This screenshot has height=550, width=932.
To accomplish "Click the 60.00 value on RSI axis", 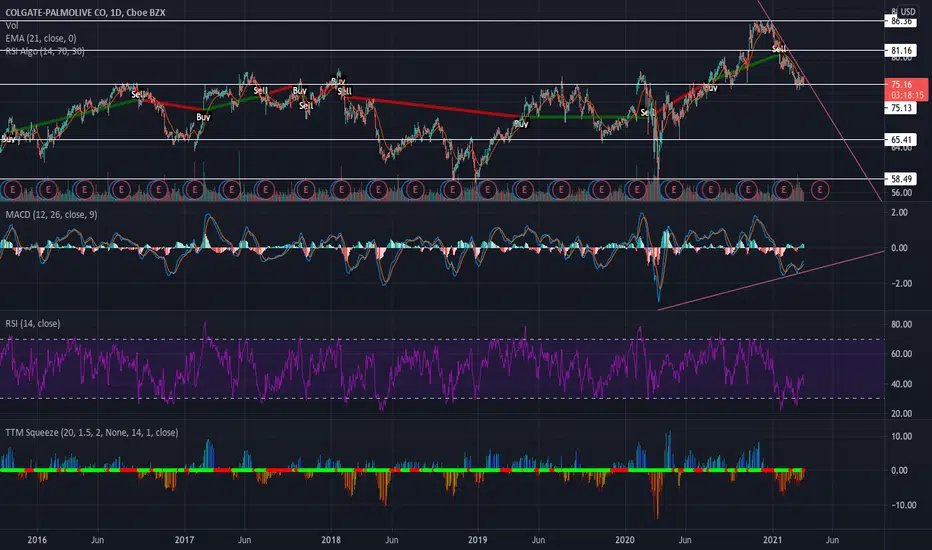I will (x=901, y=354).
